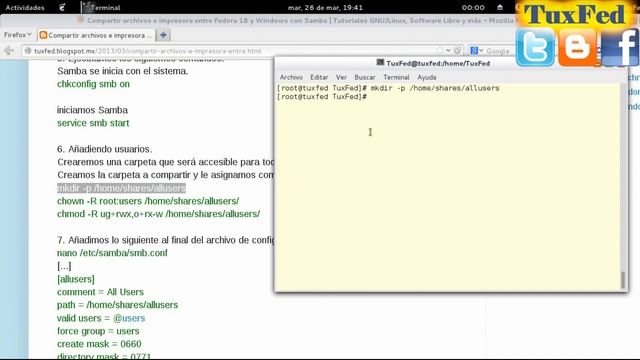This screenshot has width=640, height=360.
Task: Click the terminal window title bar icon
Action: click(380, 62)
